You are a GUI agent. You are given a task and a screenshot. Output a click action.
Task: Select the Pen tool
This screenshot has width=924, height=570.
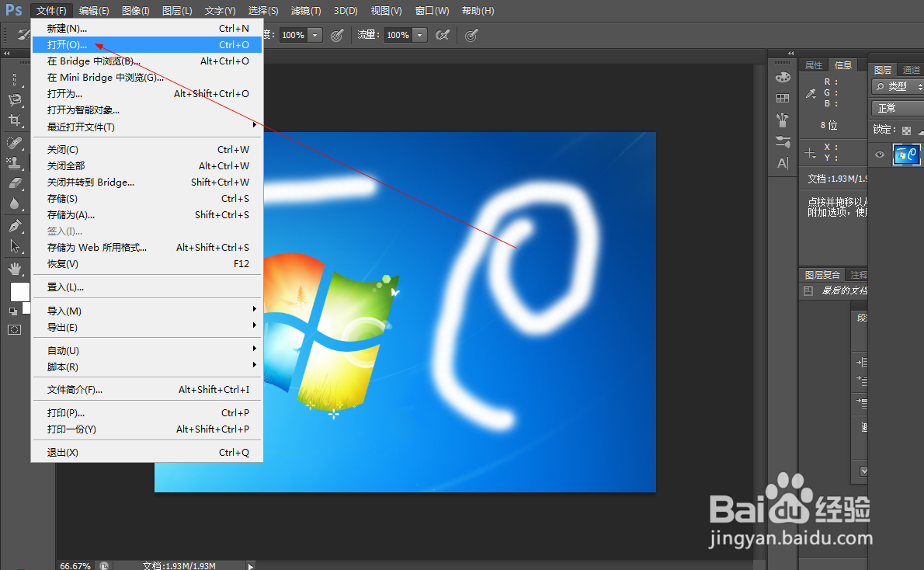click(x=15, y=225)
